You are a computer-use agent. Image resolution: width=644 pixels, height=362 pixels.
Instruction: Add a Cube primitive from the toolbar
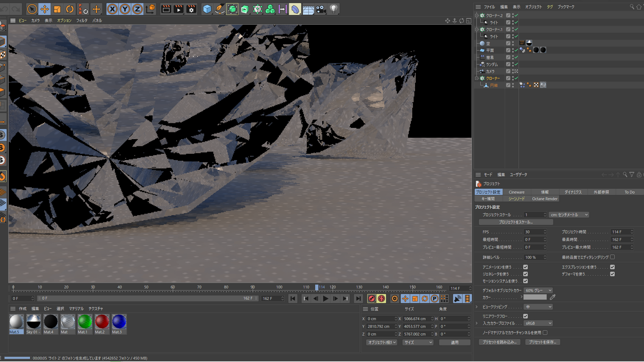(x=207, y=9)
